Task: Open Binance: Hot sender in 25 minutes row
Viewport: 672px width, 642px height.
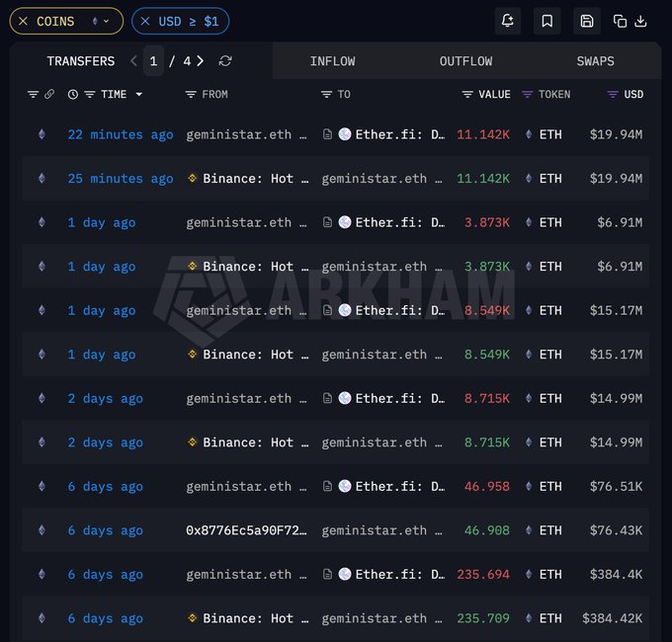Action: [x=255, y=179]
